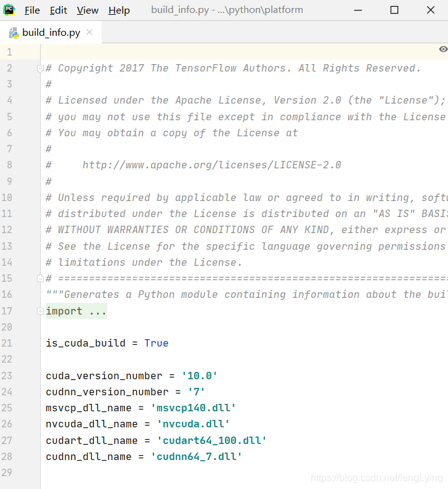
Task: Click line number 21 in the gutter
Action: coord(7,343)
